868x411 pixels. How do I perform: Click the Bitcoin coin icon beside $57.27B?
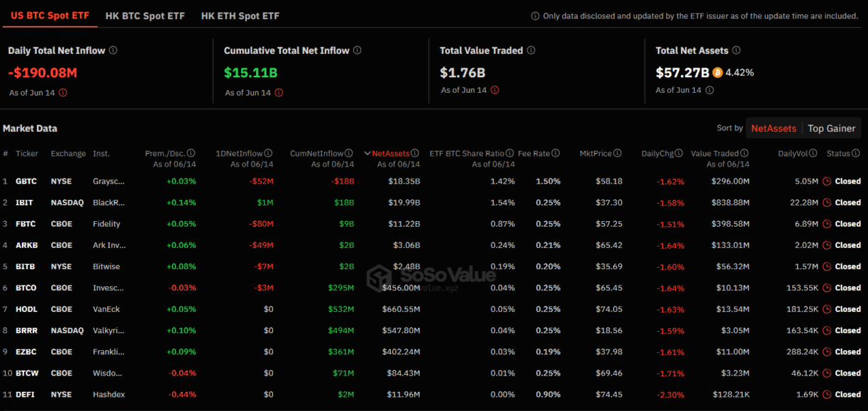[x=718, y=72]
